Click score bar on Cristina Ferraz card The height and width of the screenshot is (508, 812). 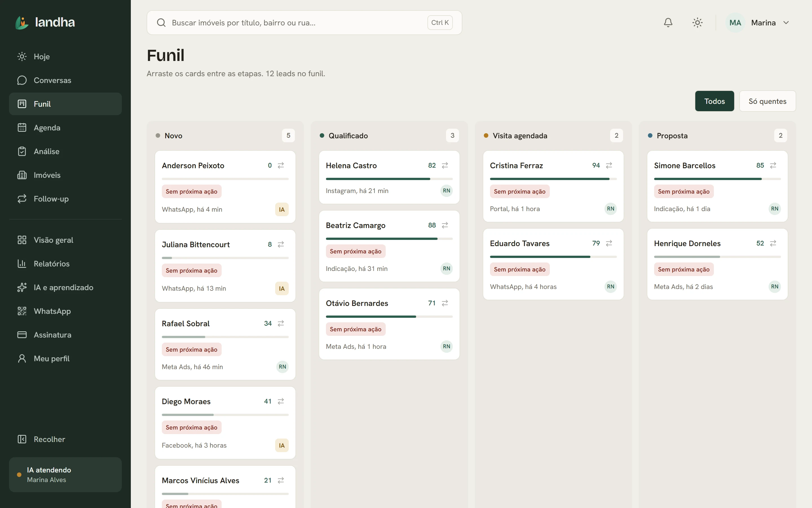point(553,179)
